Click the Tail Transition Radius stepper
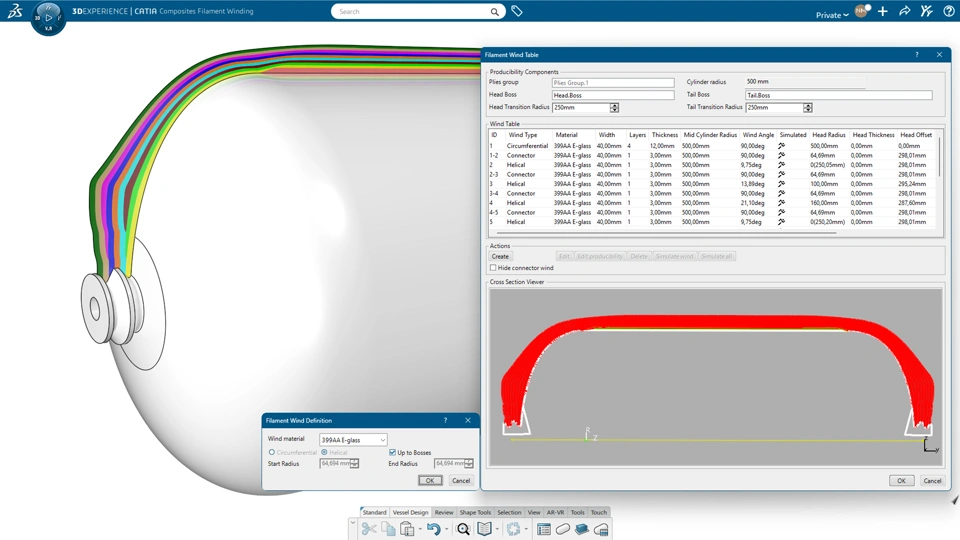960x540 pixels. click(x=808, y=108)
